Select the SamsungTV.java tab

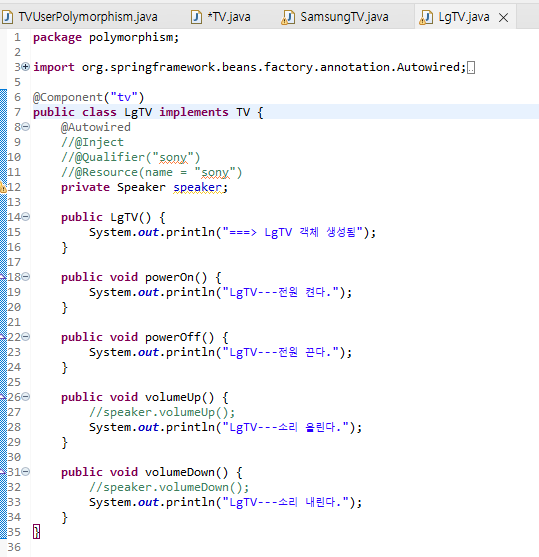point(335,17)
